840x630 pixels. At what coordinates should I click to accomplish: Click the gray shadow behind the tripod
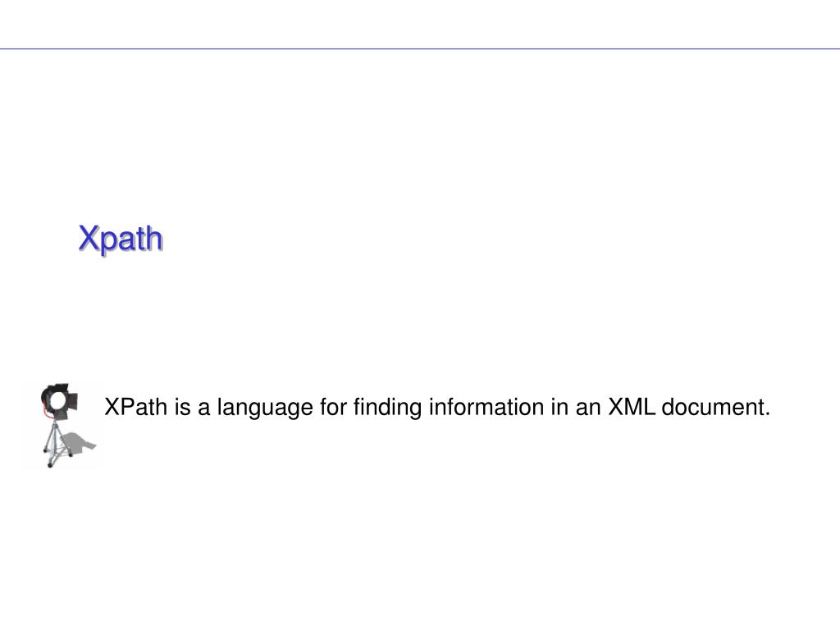(80, 441)
